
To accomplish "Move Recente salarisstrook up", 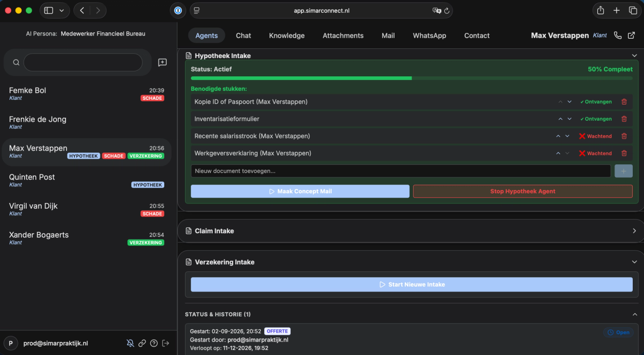I will [558, 136].
